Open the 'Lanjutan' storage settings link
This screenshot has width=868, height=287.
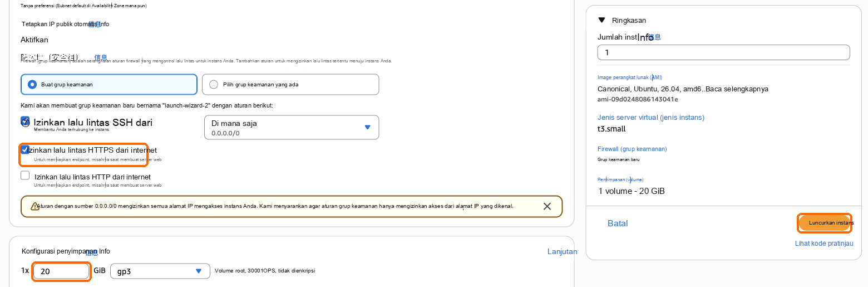pyautogui.click(x=563, y=252)
